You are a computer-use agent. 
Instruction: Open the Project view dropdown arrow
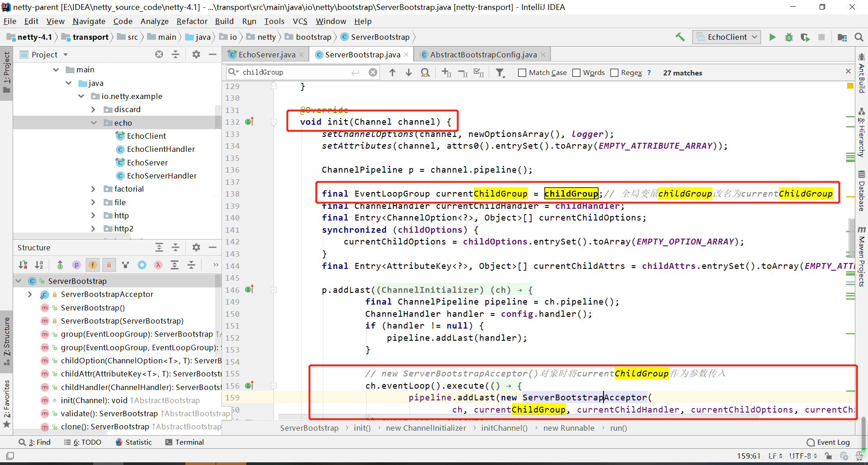[x=66, y=55]
